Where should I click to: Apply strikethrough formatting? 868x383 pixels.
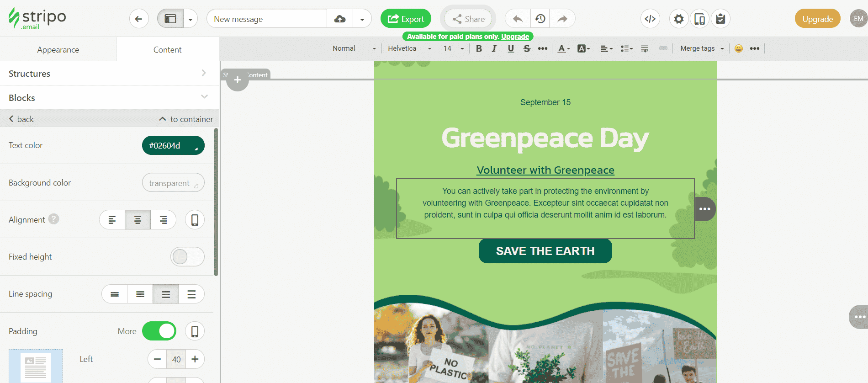pos(527,48)
